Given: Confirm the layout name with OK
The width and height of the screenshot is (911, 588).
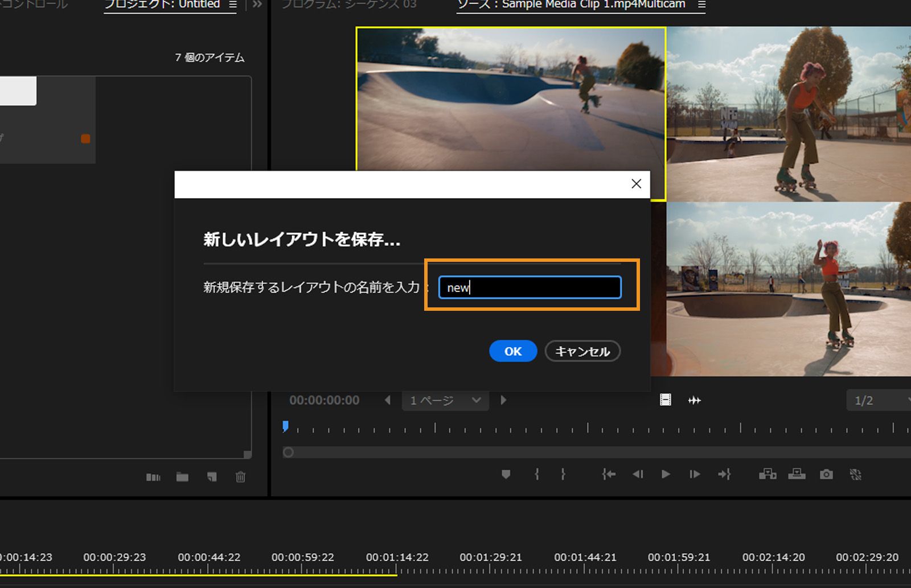Looking at the screenshot, I should [512, 351].
